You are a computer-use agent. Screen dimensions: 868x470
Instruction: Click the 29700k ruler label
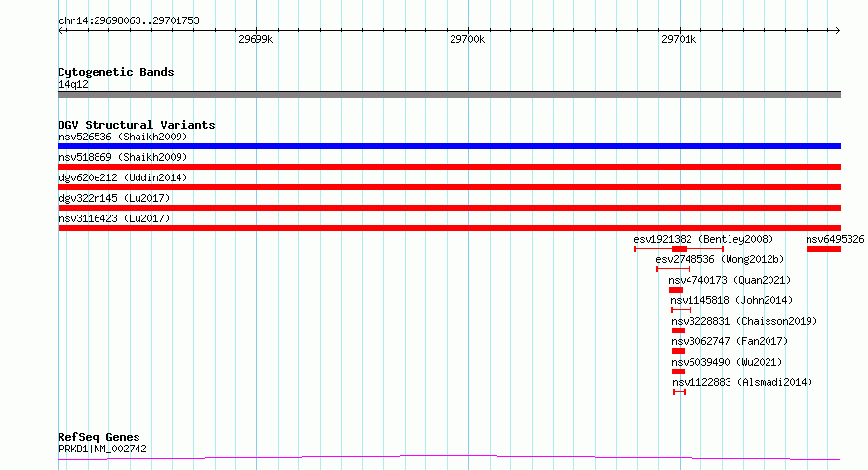[x=466, y=39]
